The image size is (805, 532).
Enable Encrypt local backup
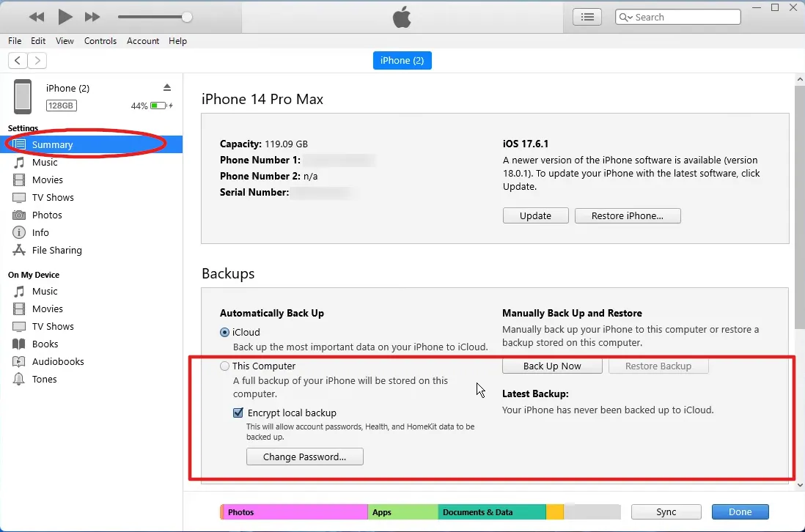click(x=238, y=413)
